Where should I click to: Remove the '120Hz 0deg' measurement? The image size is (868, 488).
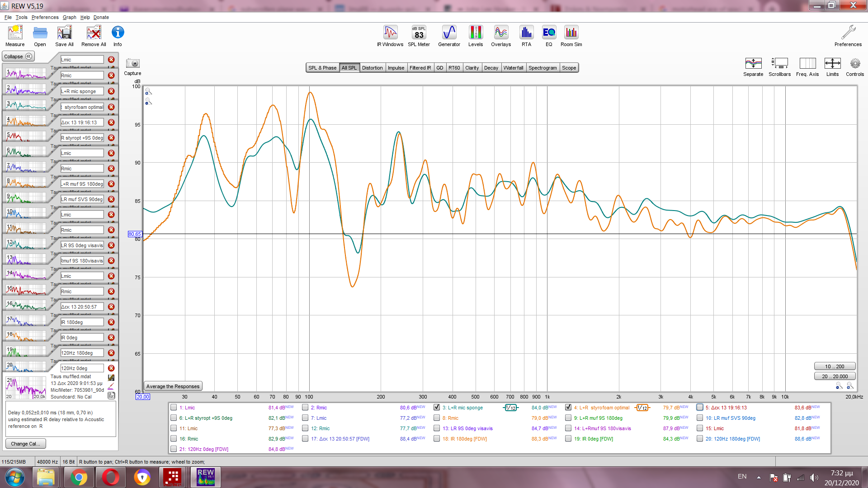coord(111,368)
